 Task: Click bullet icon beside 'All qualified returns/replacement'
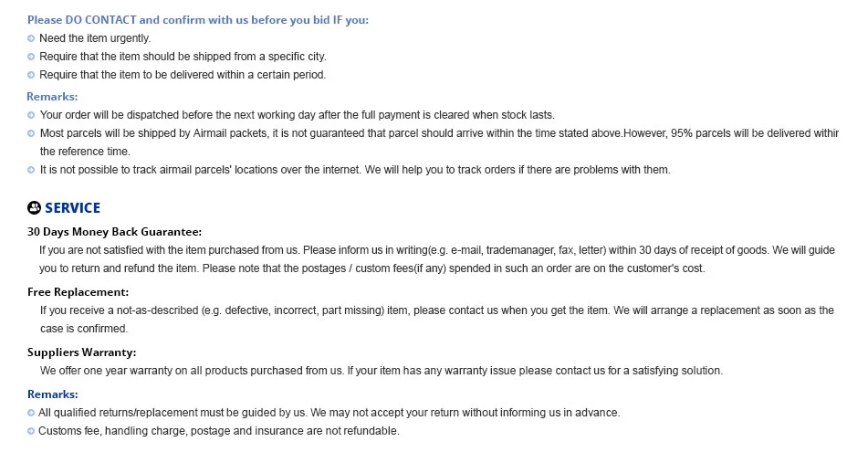(x=31, y=414)
